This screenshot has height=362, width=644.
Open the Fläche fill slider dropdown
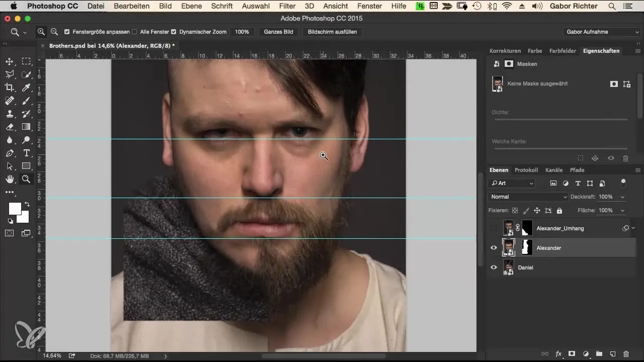coord(623,210)
